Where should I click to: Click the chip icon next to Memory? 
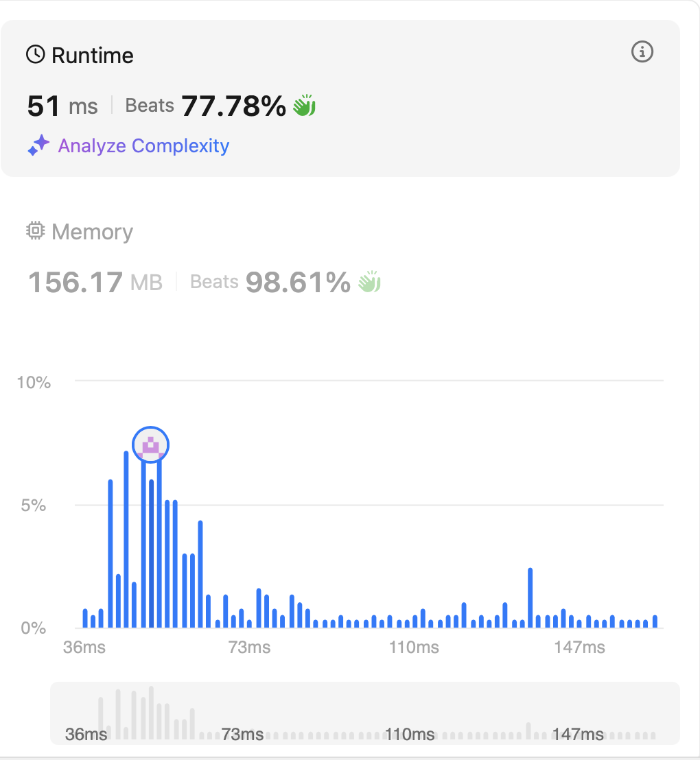tap(35, 231)
